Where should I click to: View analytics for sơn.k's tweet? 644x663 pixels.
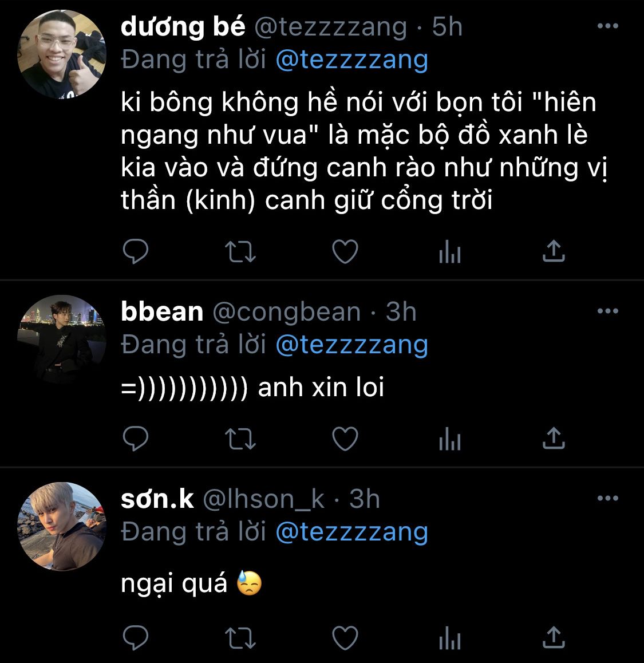pos(450,638)
